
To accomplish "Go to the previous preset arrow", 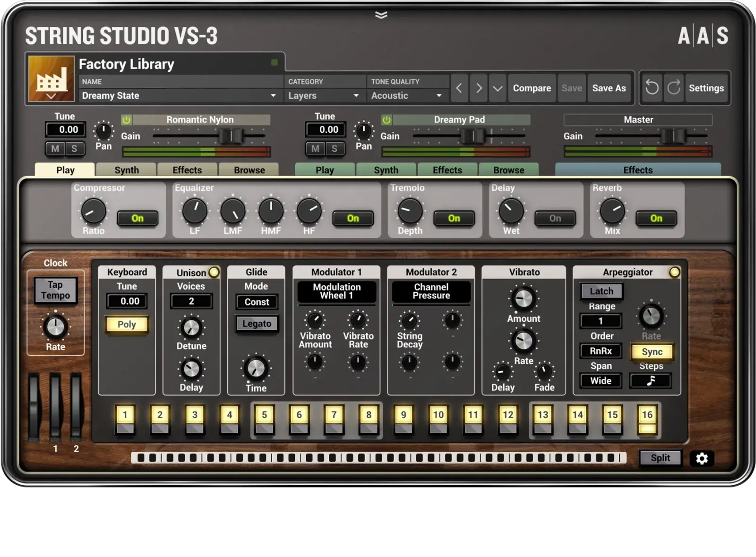I will click(x=459, y=88).
